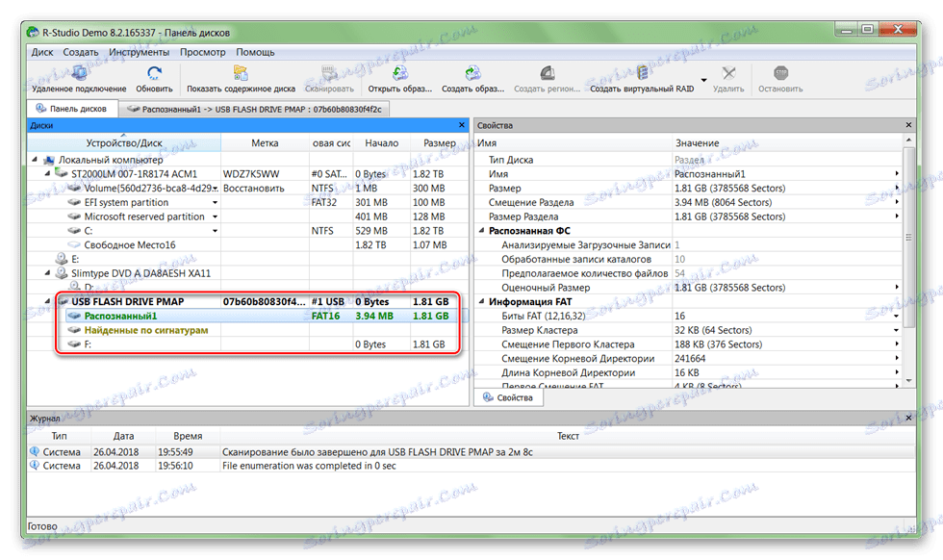
Task: Open the Помощь menu
Action: click(255, 52)
